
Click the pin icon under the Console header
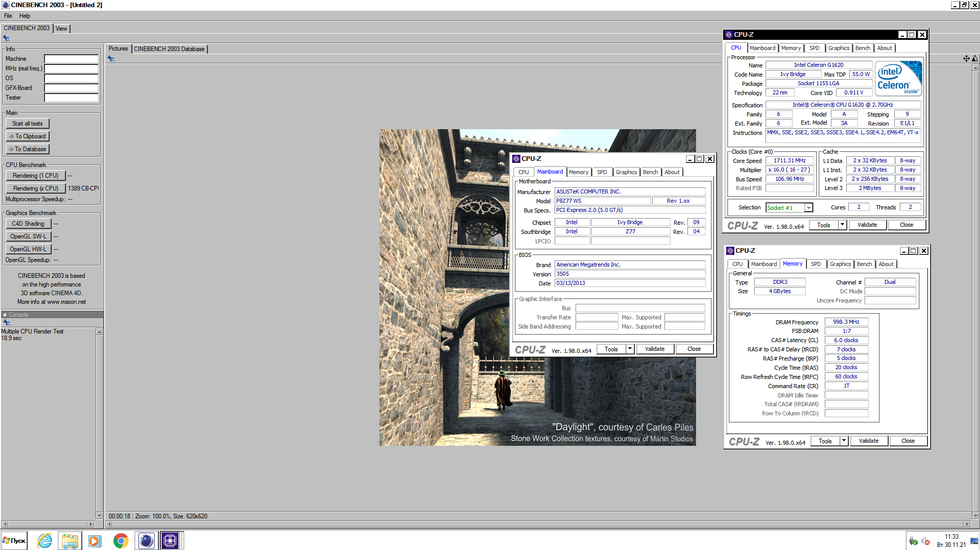click(6, 323)
